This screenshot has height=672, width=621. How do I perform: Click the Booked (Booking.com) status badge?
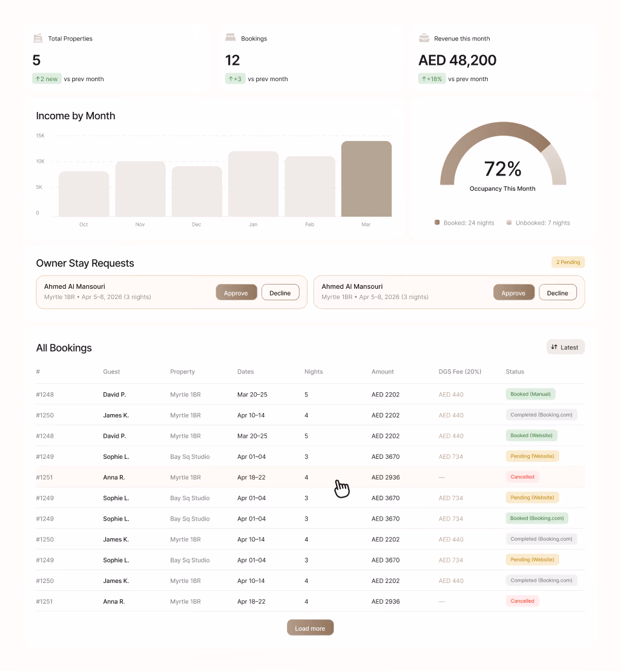(x=537, y=518)
